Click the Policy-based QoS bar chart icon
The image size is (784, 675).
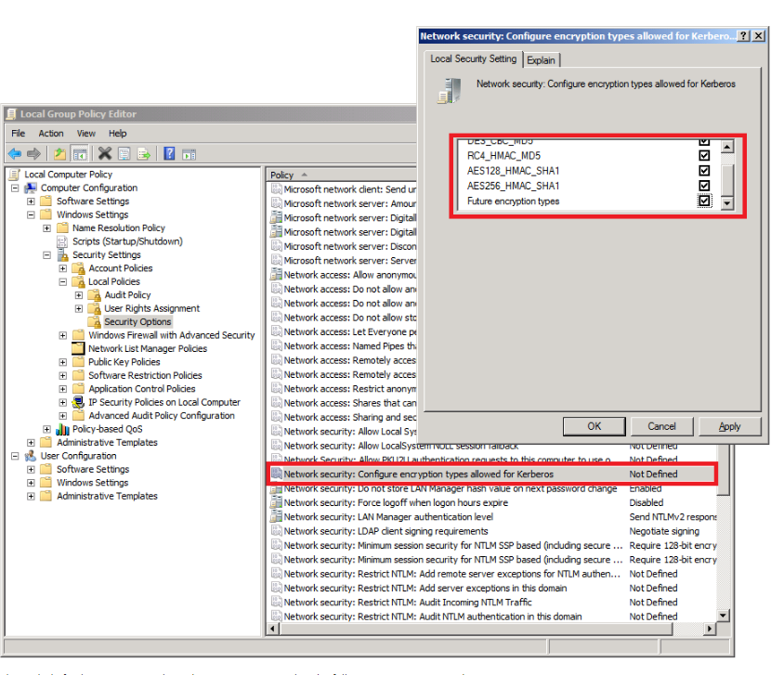coord(62,429)
